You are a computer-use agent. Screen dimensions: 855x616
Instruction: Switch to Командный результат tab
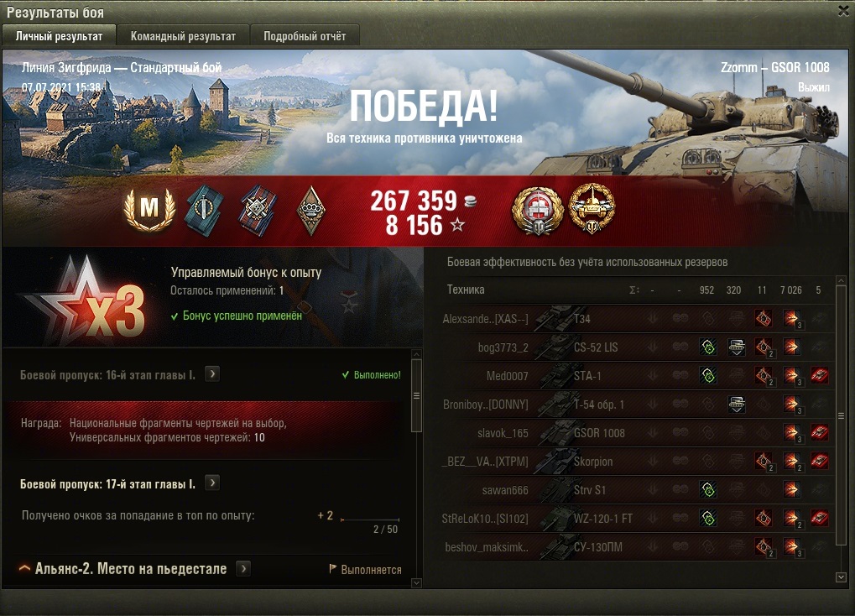point(183,36)
